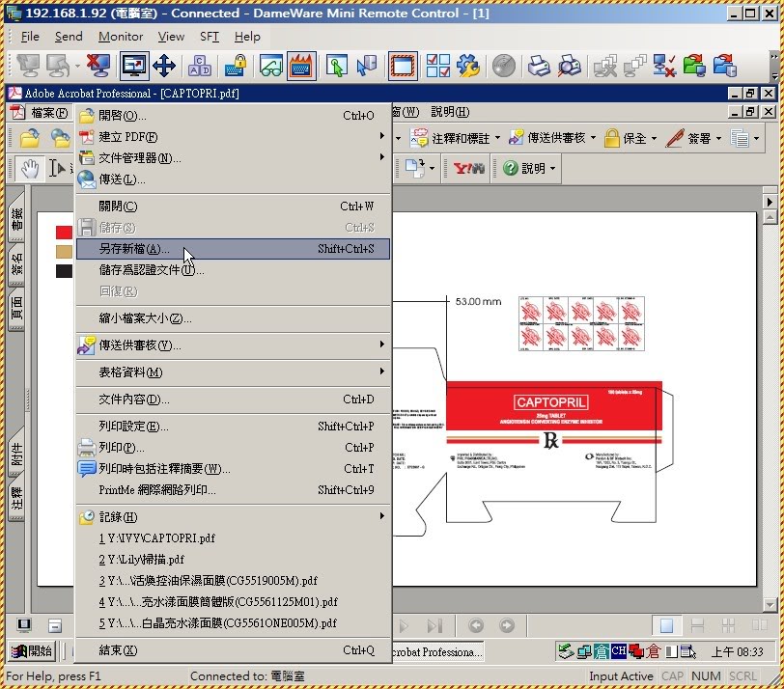Click the next view round arrow
The image size is (784, 689).
pyautogui.click(x=507, y=625)
